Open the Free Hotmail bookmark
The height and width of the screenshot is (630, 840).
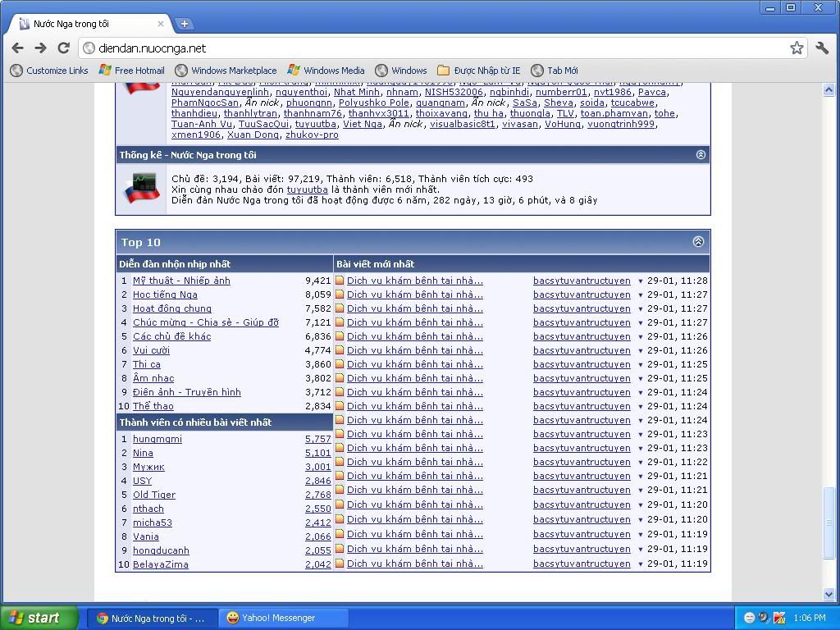click(x=131, y=71)
